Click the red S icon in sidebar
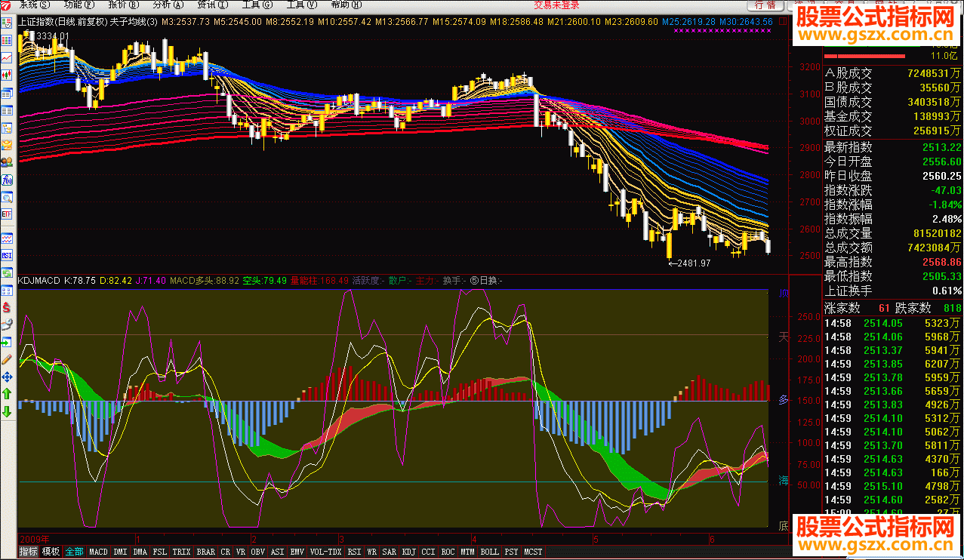 7,307
